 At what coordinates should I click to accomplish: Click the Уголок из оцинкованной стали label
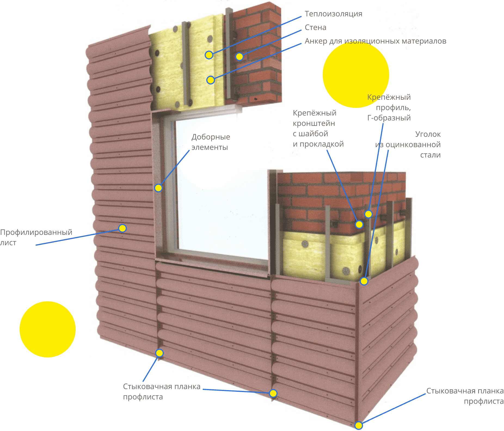[408, 144]
